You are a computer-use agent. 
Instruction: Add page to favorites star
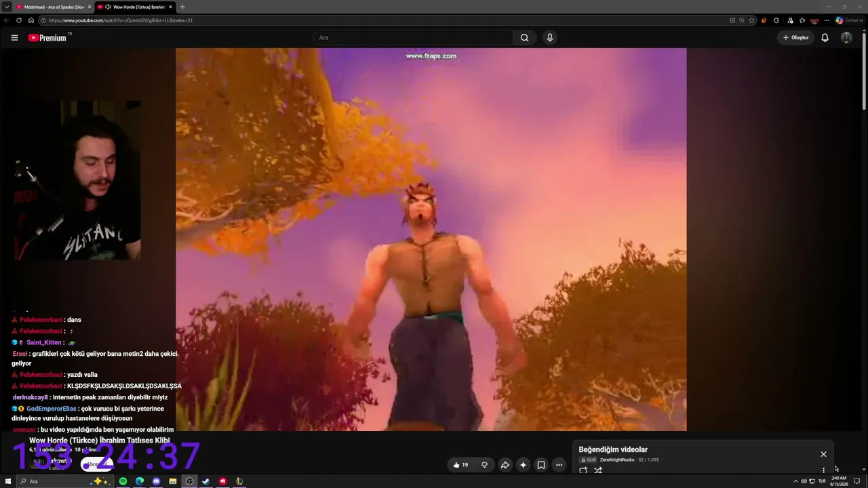pyautogui.click(x=751, y=20)
